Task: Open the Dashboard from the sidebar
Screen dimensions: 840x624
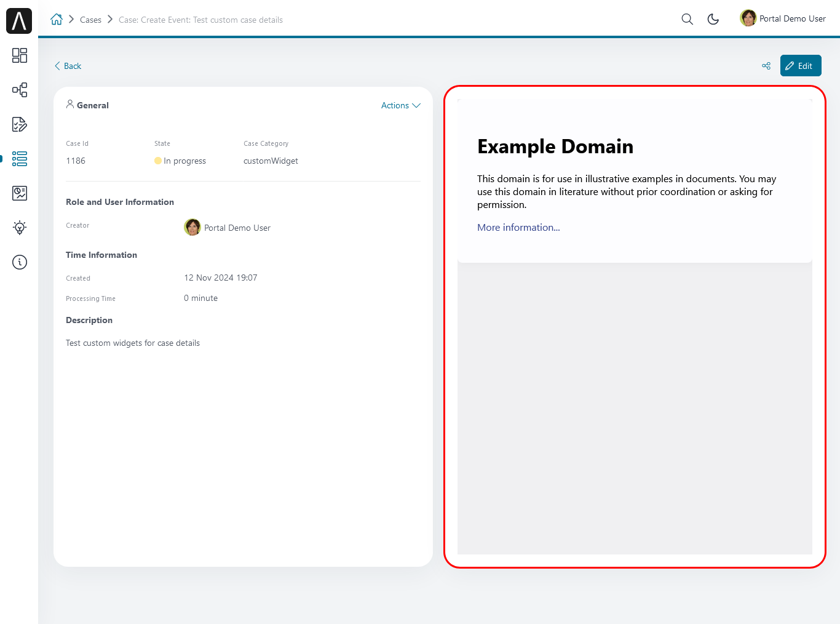Action: click(x=20, y=55)
